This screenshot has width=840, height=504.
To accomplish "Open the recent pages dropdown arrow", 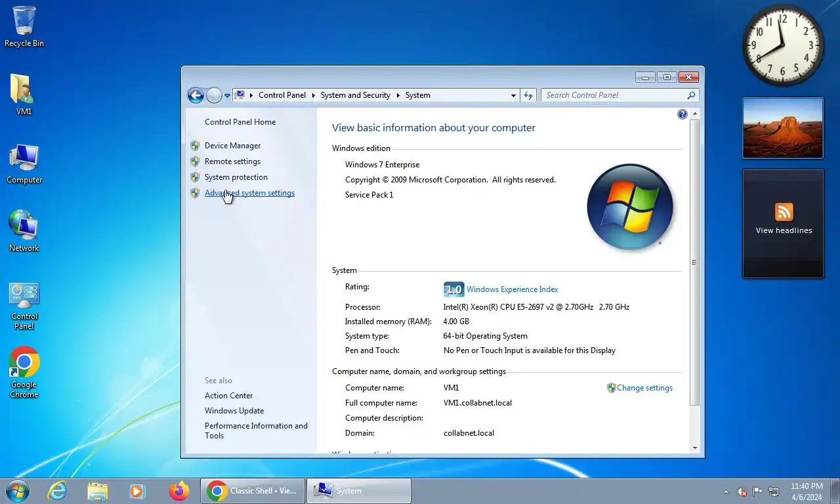I will 227,96.
